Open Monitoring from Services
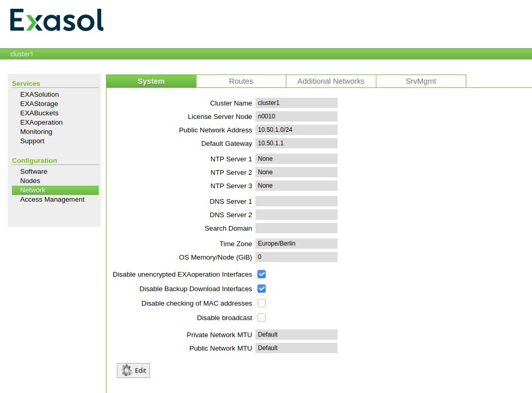 coord(36,132)
